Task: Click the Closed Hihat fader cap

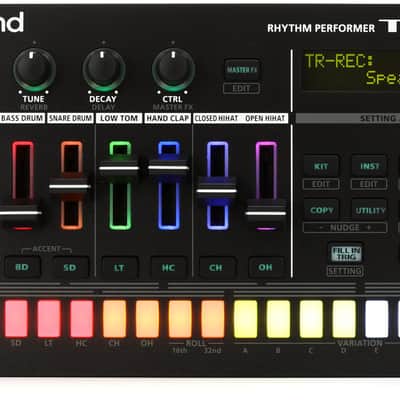Action: (217, 191)
